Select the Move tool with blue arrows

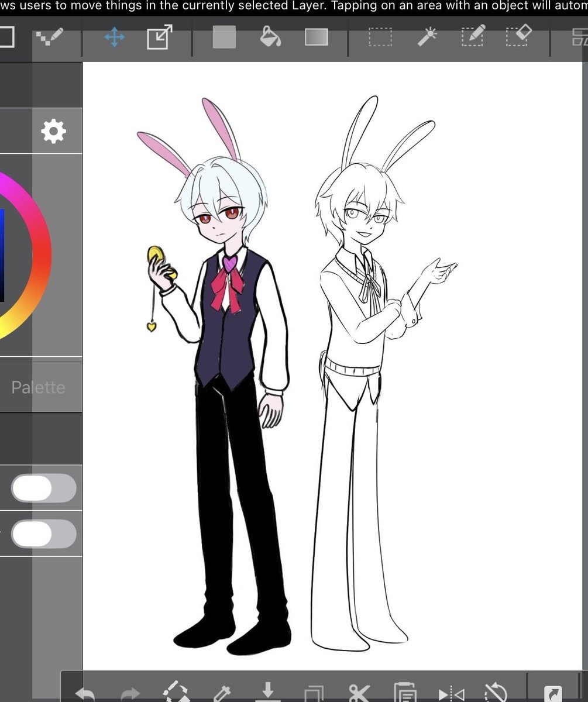114,38
